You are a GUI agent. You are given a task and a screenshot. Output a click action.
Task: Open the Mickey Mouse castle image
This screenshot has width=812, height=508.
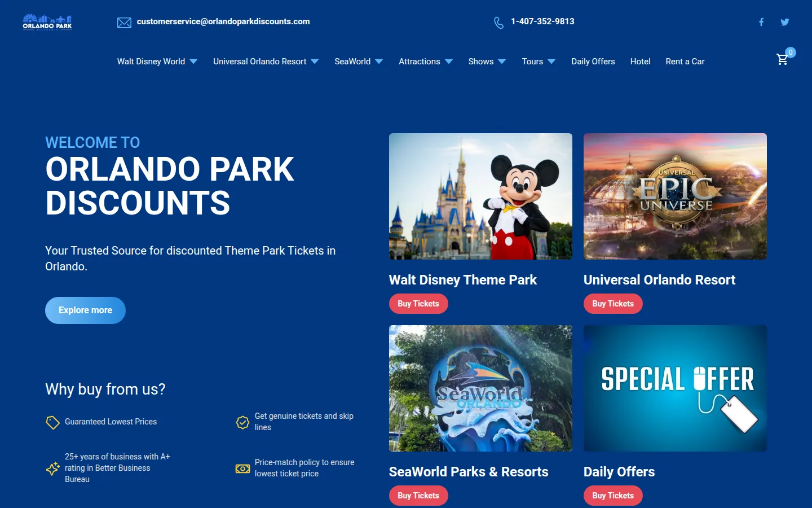480,196
